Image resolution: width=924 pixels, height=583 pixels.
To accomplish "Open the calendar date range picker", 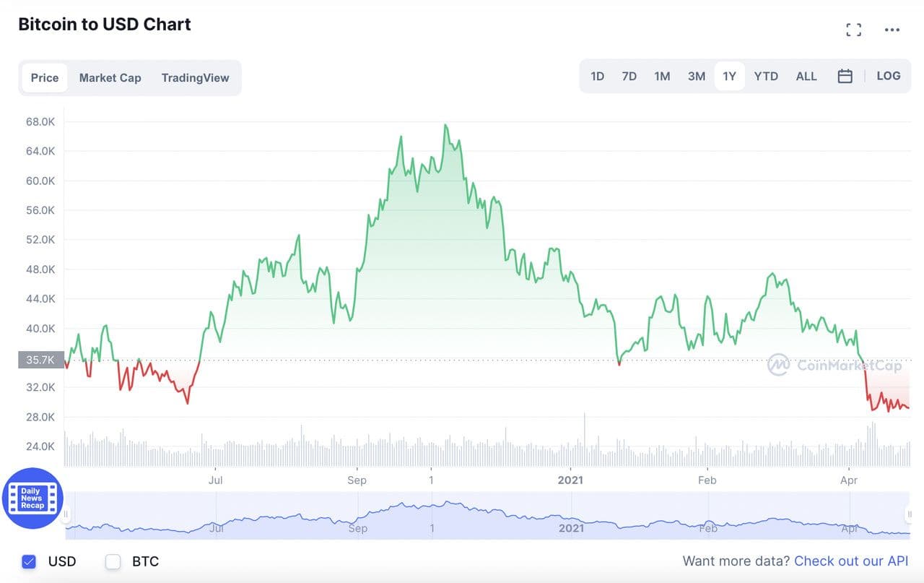I will [x=845, y=76].
